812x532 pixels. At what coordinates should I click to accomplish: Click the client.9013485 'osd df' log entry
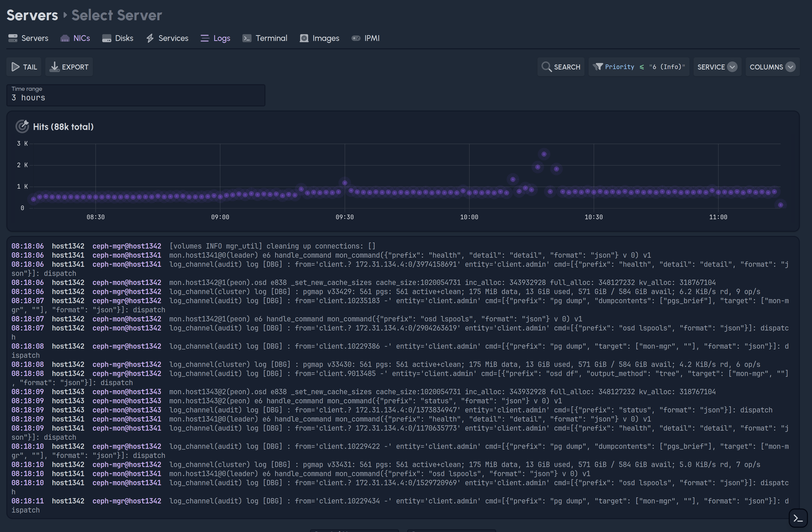coord(400,378)
